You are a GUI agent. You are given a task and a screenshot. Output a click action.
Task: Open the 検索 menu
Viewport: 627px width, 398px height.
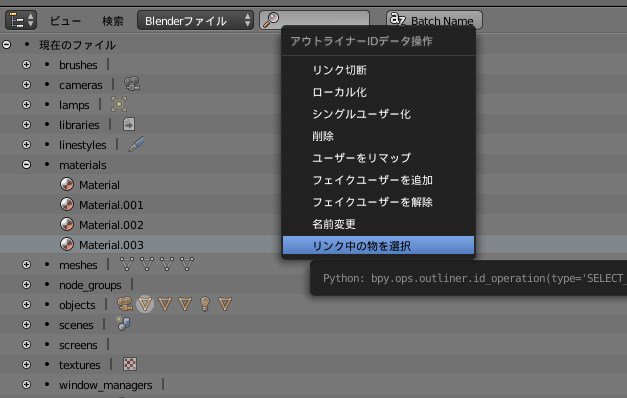tap(113, 21)
